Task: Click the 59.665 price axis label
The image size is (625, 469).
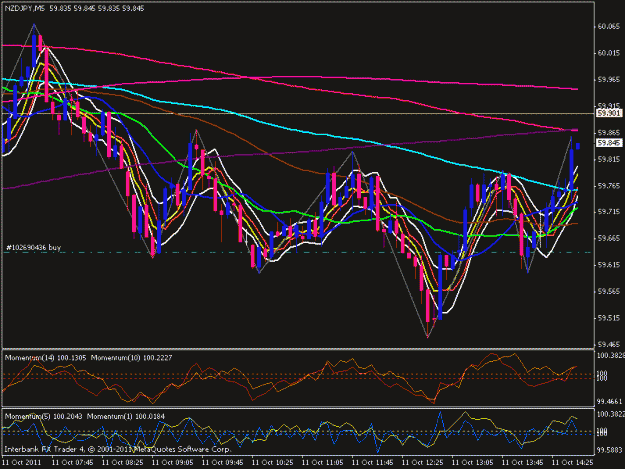Action: coord(609,238)
